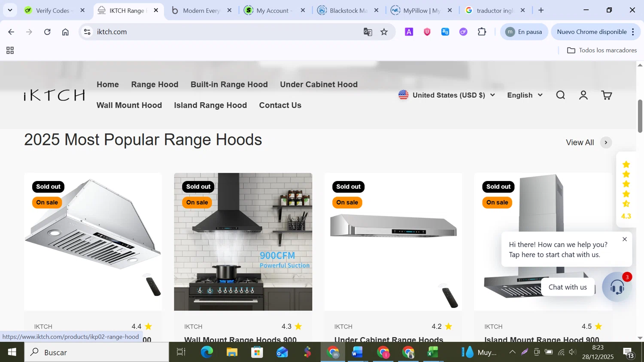Click the Google Translate icon in address bar
This screenshot has height=362, width=644.
pos(368,32)
